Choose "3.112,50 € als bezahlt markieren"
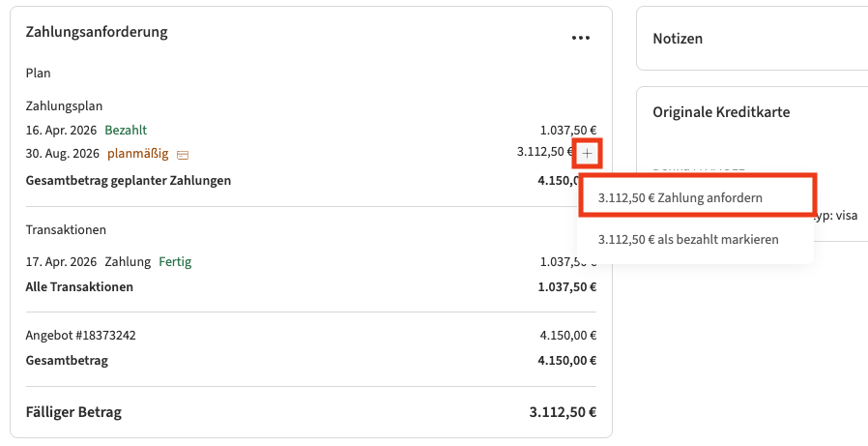Image resolution: width=868 pixels, height=446 pixels. pos(688,239)
